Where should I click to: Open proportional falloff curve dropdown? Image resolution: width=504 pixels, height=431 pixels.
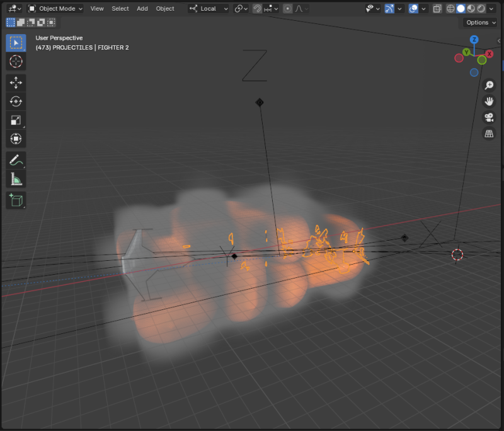(302, 9)
